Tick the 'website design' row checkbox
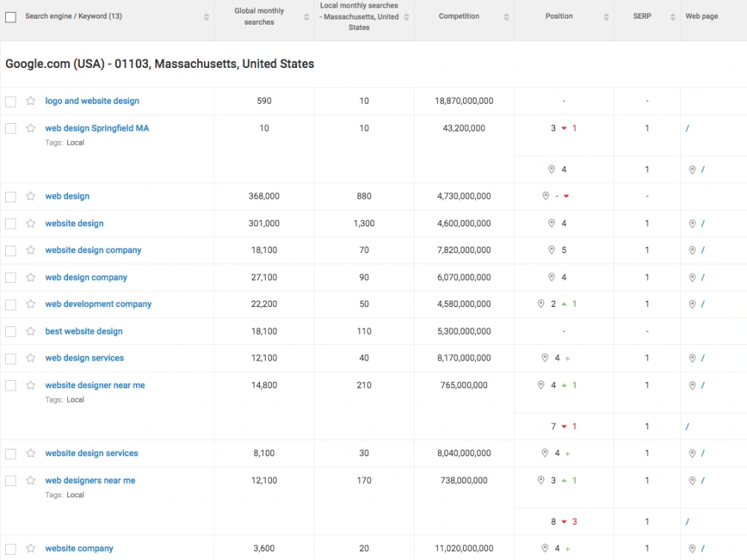747x560 pixels. 10,224
